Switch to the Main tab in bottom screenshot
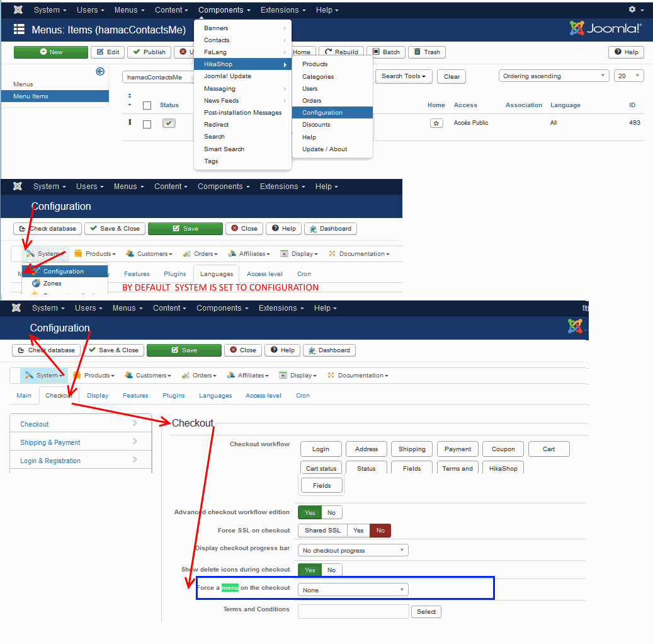This screenshot has width=653, height=644. [24, 396]
